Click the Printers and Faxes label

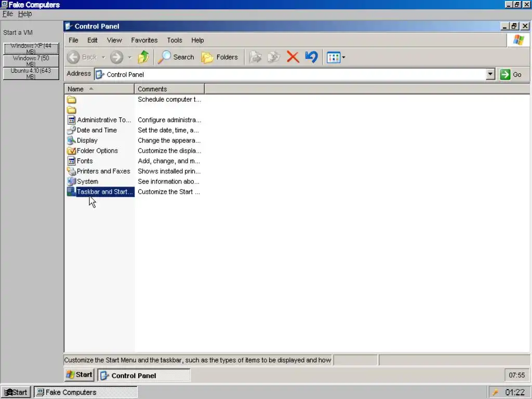point(103,171)
